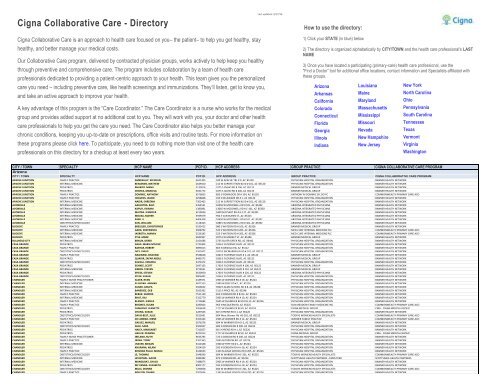Image resolution: width=500 pixels, height=386 pixels.
Task: Click the 'Cigna Collaborative Care - Directory' title
Action: 93,23
